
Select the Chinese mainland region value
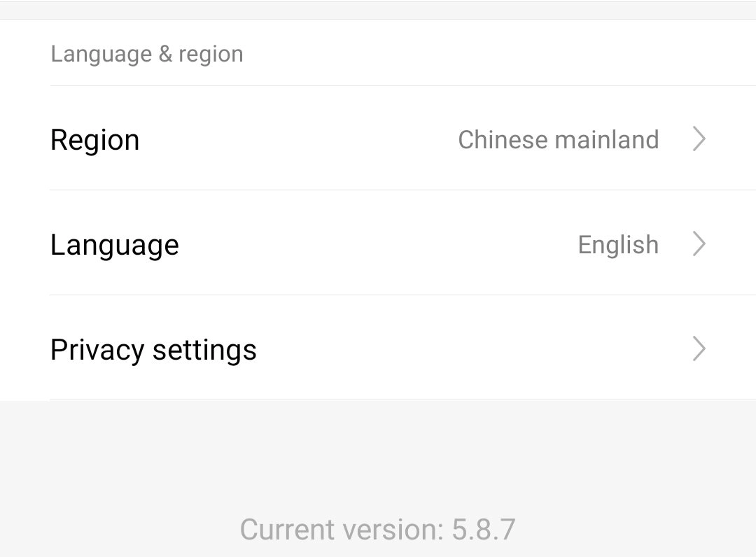tap(558, 139)
